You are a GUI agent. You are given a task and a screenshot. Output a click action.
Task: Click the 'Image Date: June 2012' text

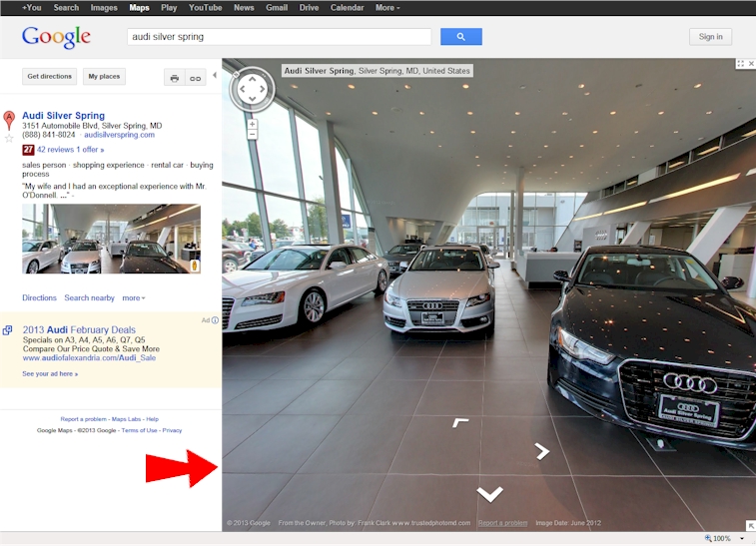click(568, 523)
